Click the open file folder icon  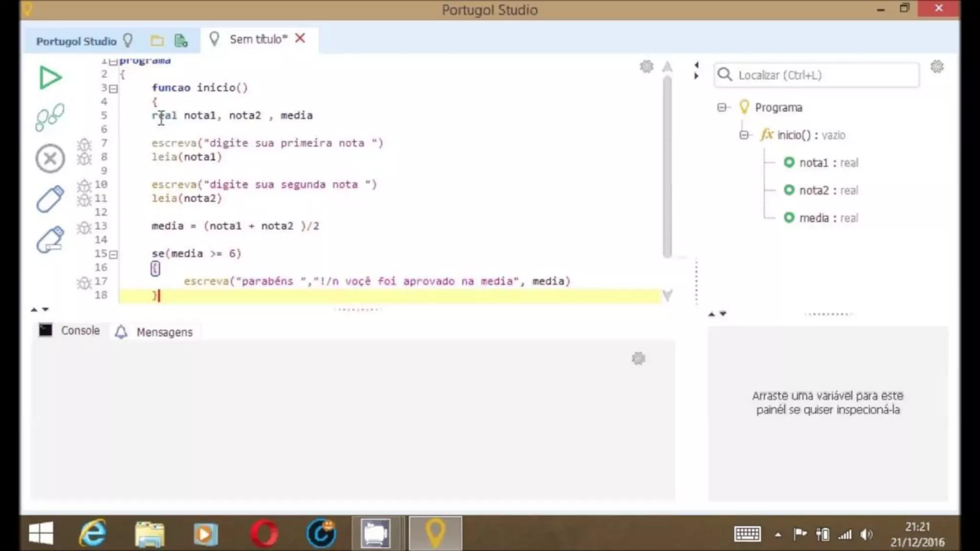click(x=157, y=41)
